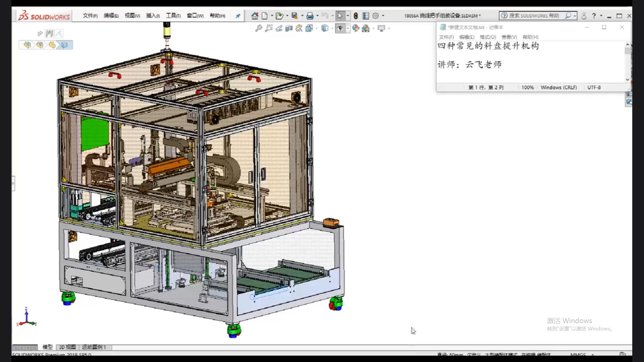644x362 pixels.
Task: Toggle the flyout panel icon beside breadcrumb arrow
Action: tap(49, 34)
